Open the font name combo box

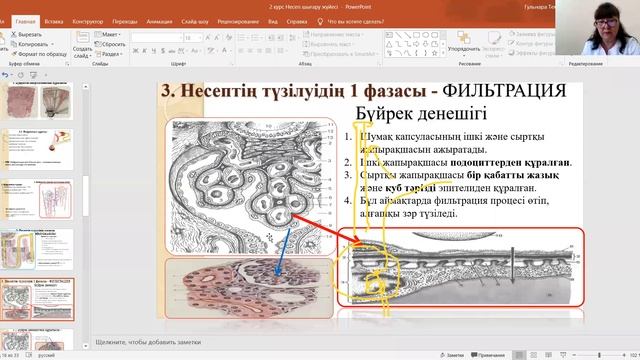tap(157, 38)
